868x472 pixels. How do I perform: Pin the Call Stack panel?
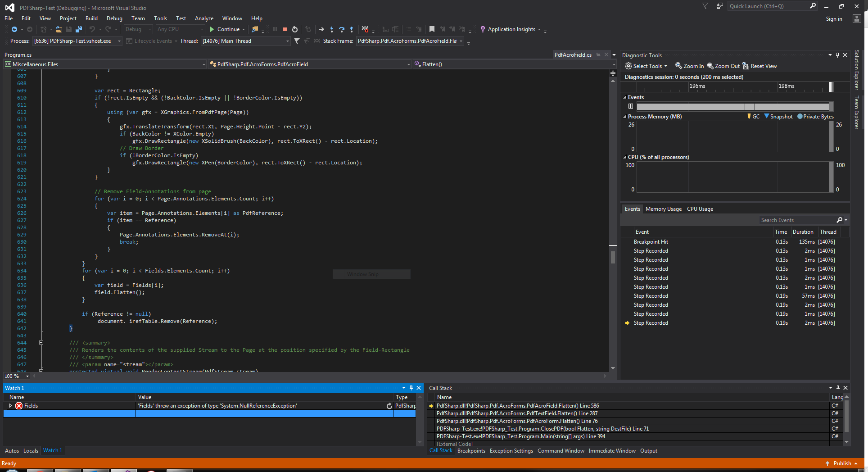[x=838, y=388]
